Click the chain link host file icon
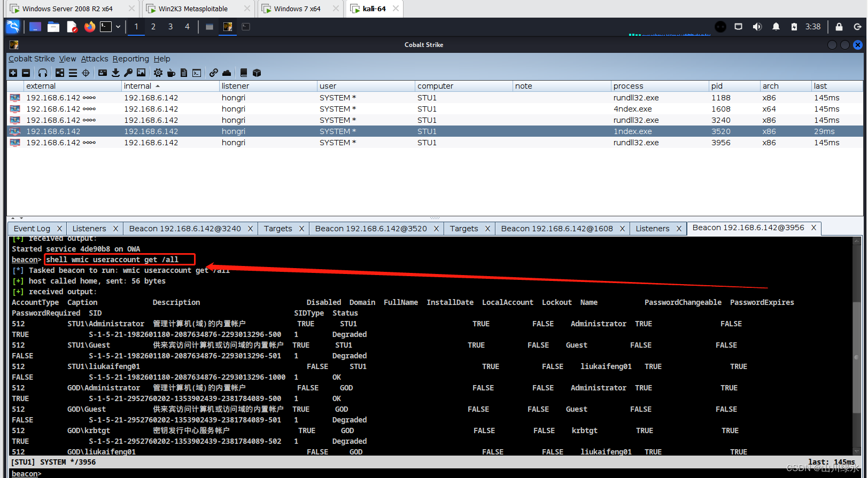The image size is (868, 478). 214,73
